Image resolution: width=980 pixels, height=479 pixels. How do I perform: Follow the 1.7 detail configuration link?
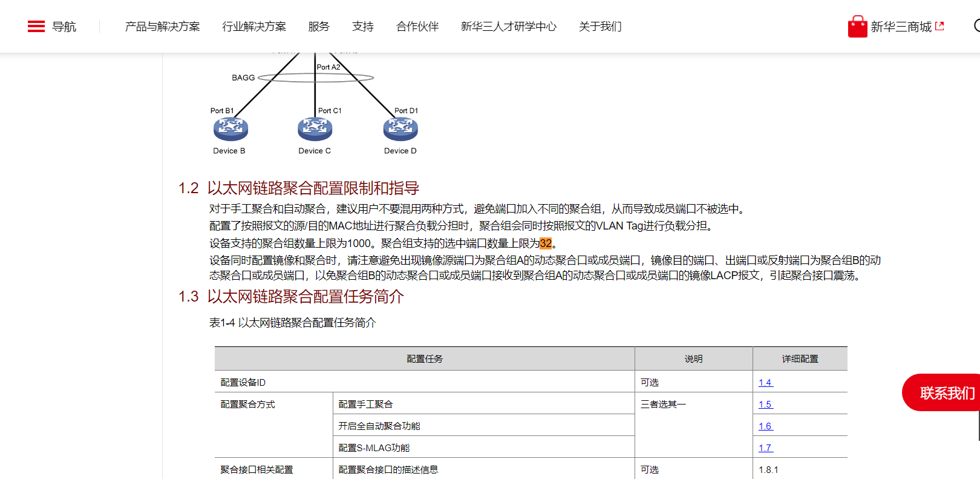click(766, 448)
